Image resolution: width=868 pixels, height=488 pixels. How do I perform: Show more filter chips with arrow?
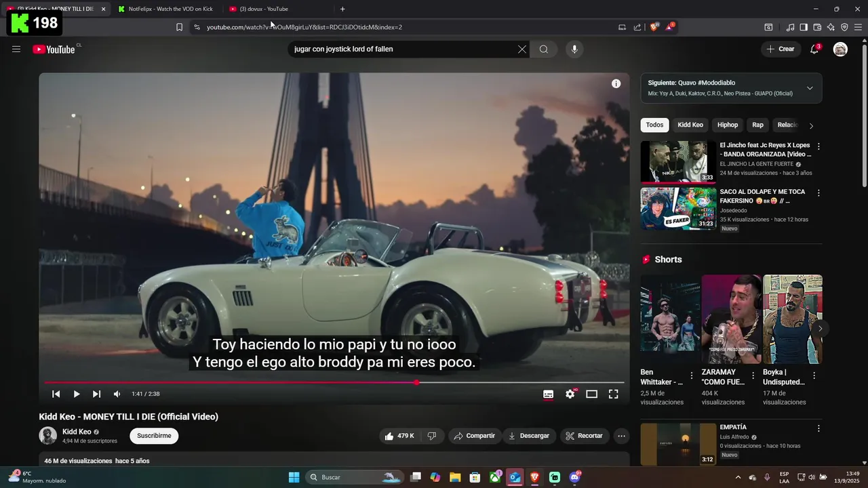(811, 125)
